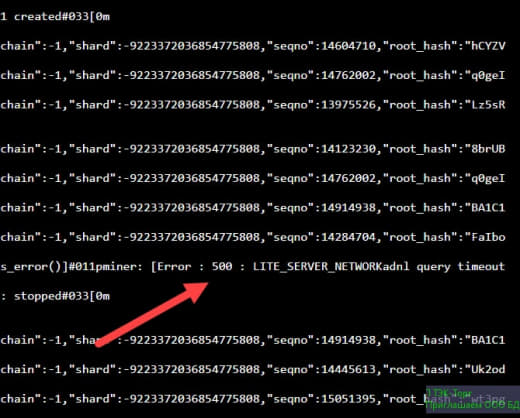Image resolution: width=520 pixels, height=418 pixels.
Task: Click the seqno value 14284704
Action: pyautogui.click(x=349, y=237)
